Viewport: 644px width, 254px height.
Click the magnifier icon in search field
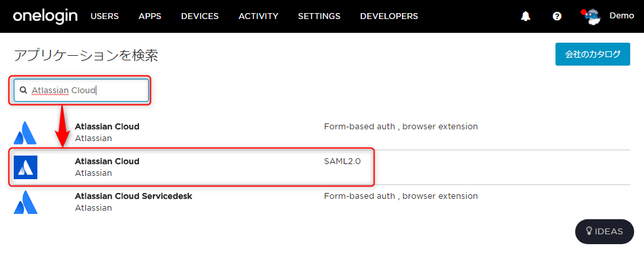pyautogui.click(x=24, y=90)
